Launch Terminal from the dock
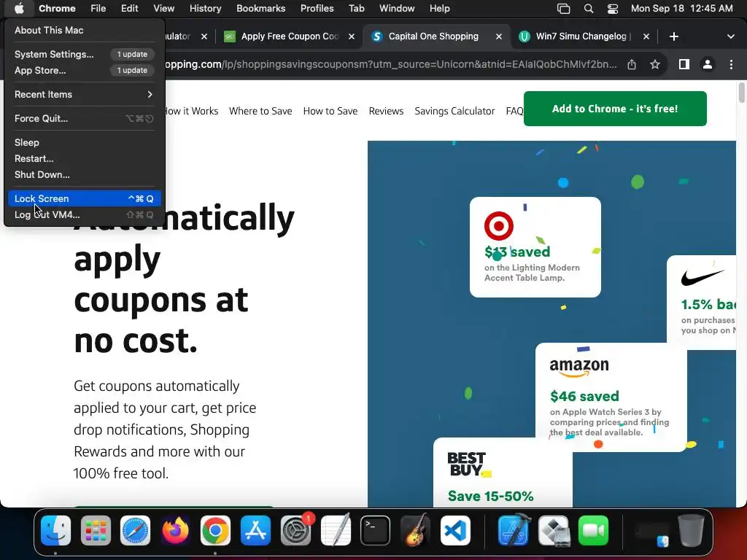 click(376, 531)
